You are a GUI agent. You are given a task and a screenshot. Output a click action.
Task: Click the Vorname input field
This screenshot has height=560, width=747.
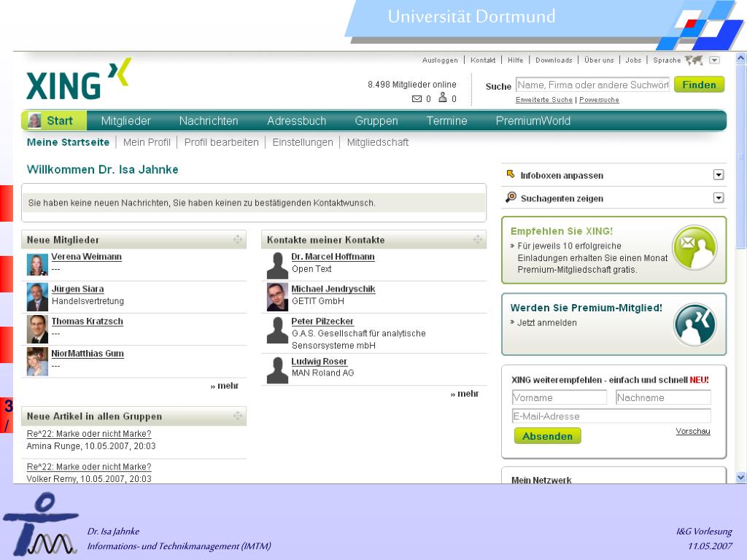(x=560, y=397)
